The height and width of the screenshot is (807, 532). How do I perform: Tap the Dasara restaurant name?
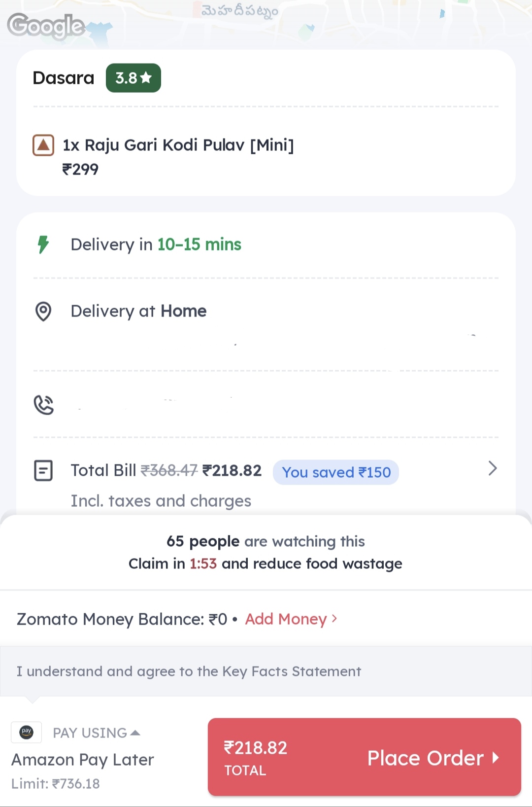[63, 78]
